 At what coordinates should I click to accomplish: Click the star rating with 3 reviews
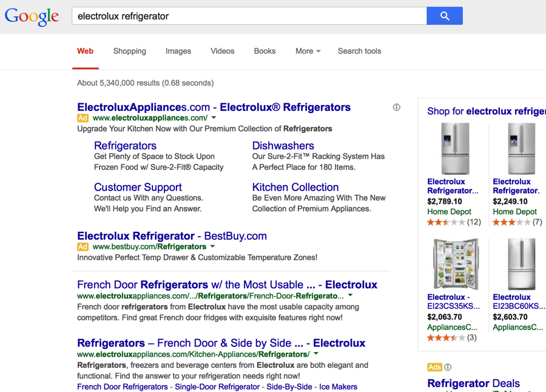[446, 337]
